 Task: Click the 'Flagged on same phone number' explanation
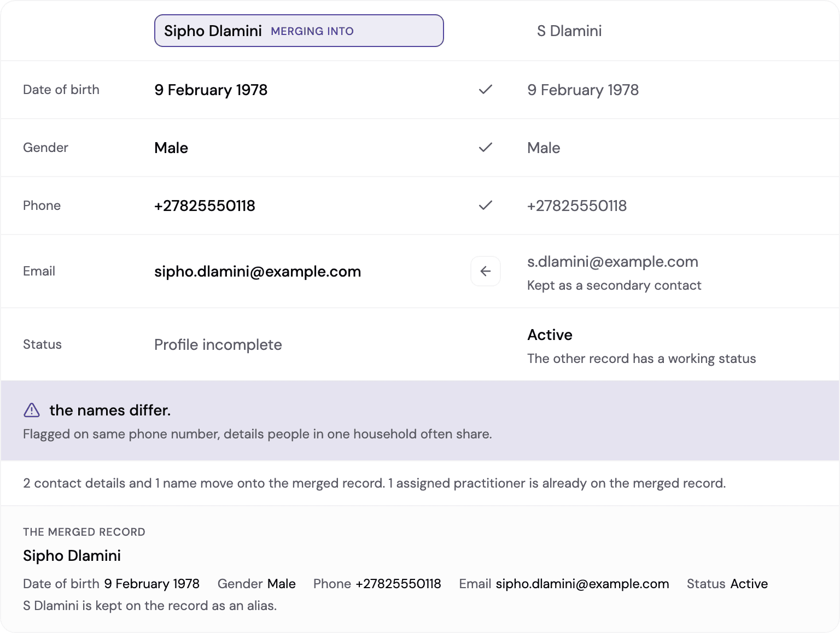[258, 434]
